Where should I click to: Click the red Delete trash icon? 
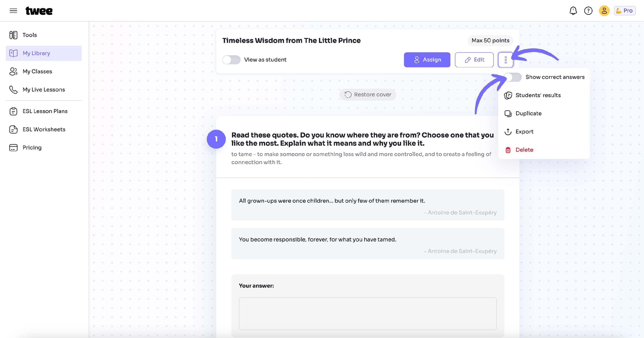tap(508, 150)
